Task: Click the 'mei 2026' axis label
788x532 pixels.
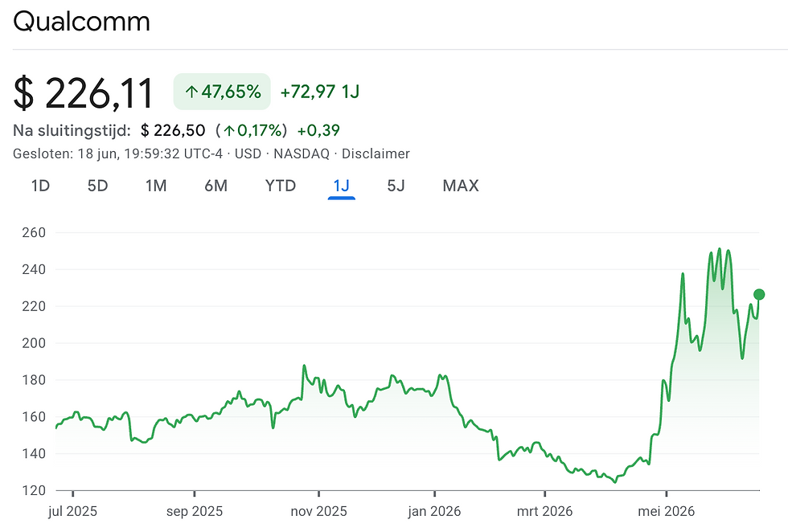Action: pyautogui.click(x=666, y=511)
